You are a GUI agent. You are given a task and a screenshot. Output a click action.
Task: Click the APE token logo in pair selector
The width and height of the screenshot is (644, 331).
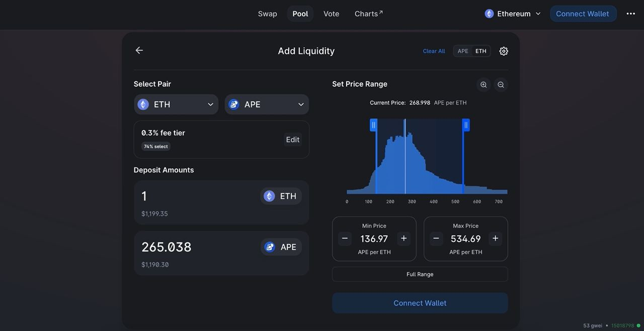coord(234,104)
